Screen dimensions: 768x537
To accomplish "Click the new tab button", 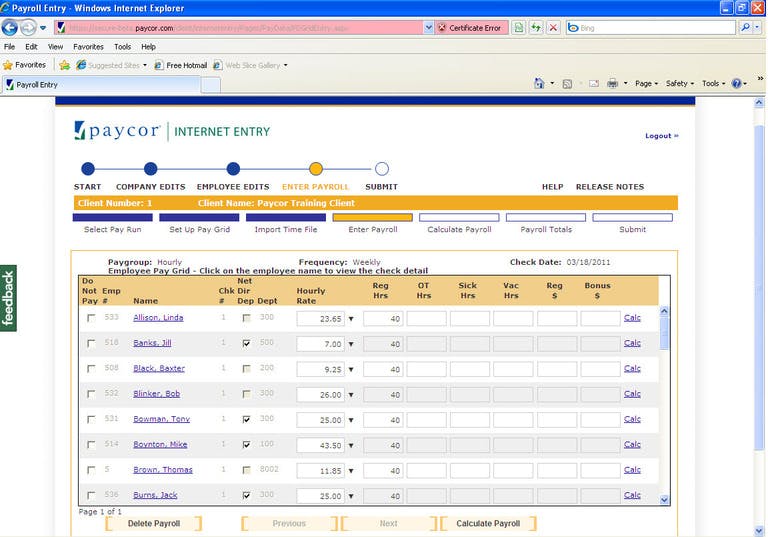I will click(x=211, y=85).
